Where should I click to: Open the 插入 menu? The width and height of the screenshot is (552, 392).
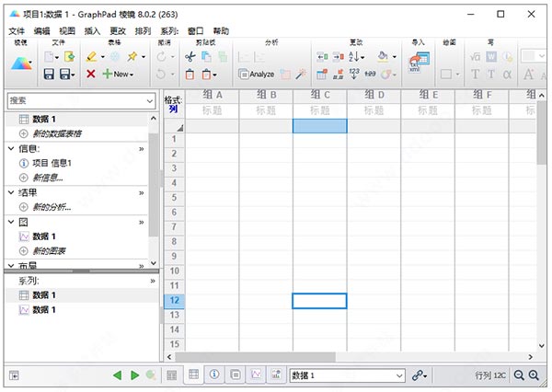click(x=92, y=31)
